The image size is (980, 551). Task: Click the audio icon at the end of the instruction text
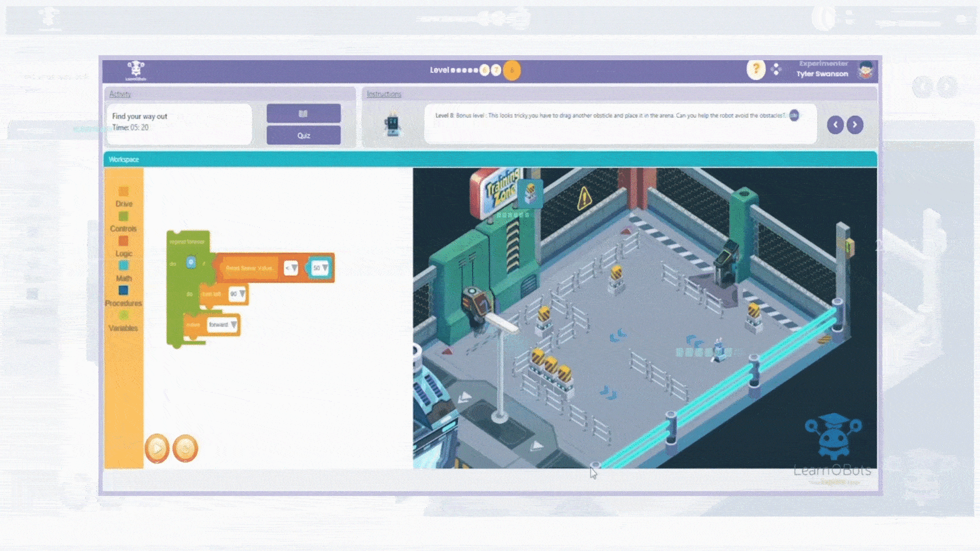pos(794,115)
